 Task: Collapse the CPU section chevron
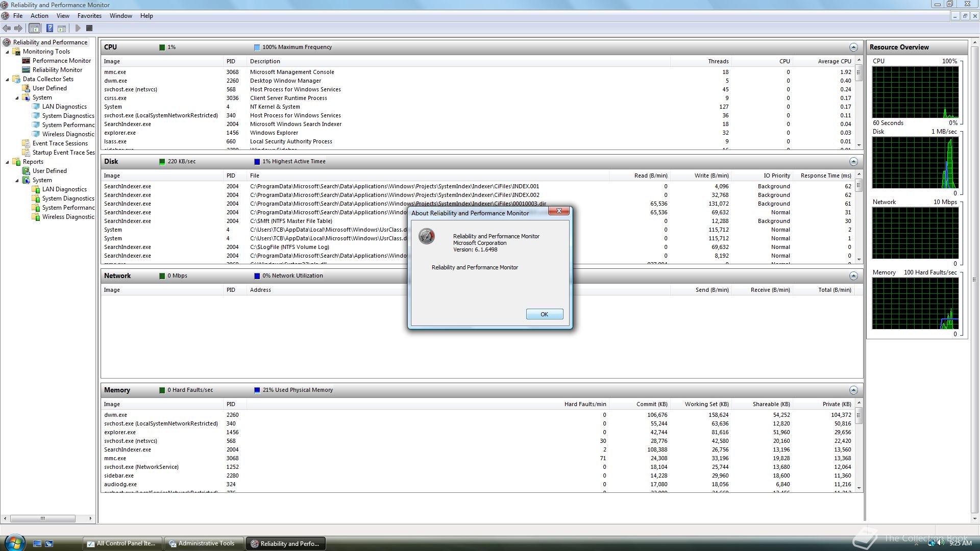click(853, 47)
